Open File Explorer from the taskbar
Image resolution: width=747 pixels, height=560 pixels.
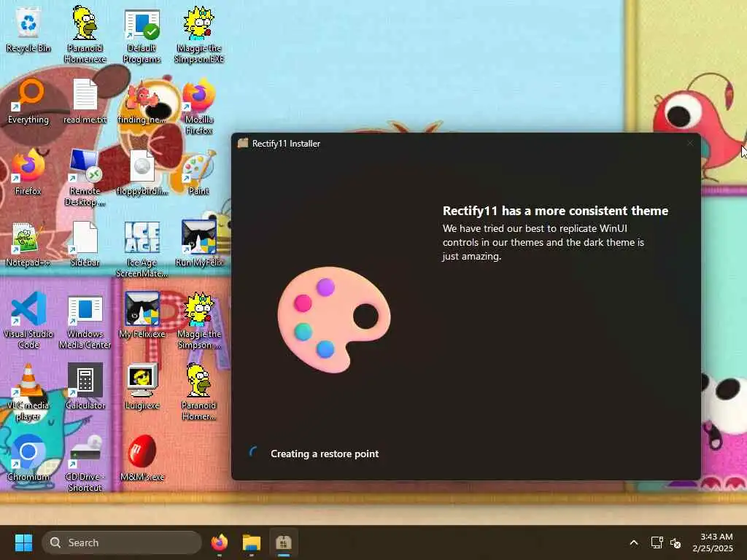(x=252, y=542)
